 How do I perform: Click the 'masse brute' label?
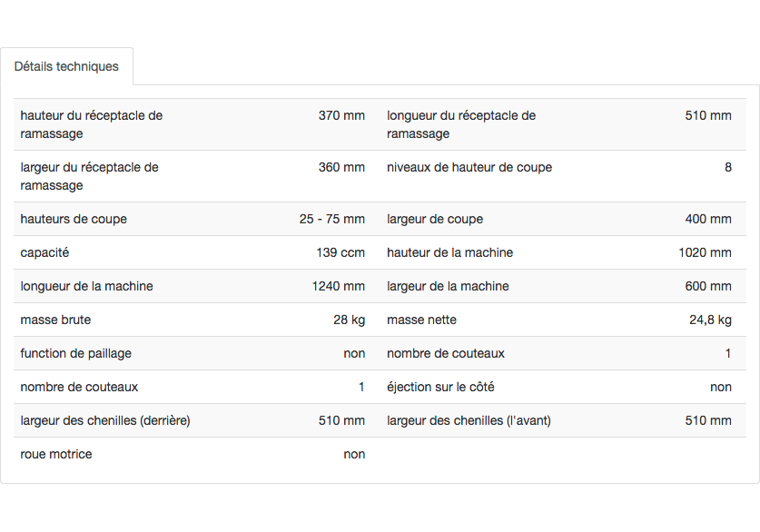pyautogui.click(x=55, y=320)
